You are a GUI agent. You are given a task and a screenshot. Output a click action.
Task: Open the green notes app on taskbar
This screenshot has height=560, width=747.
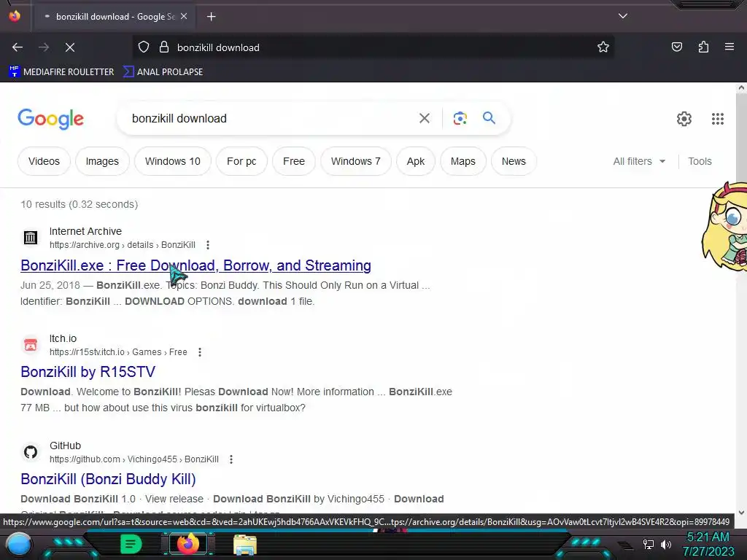point(131,544)
